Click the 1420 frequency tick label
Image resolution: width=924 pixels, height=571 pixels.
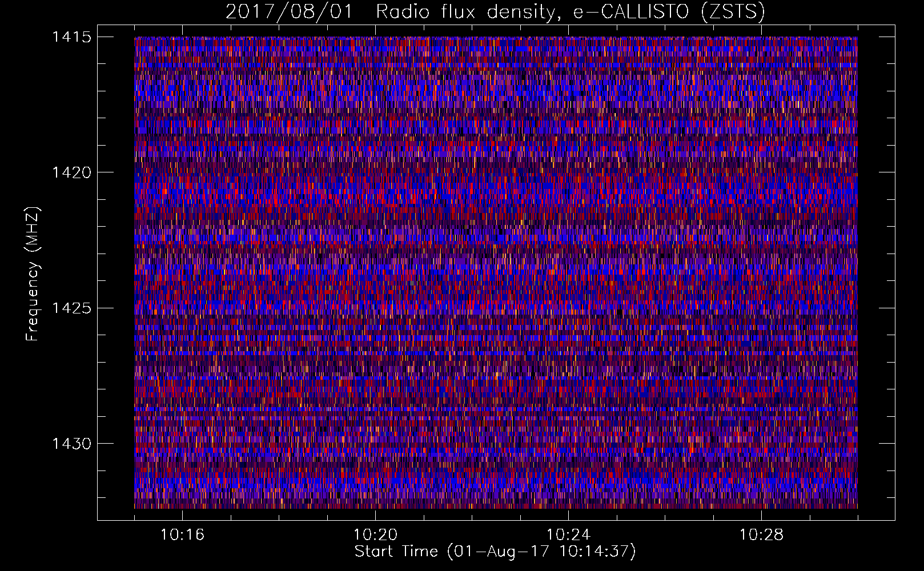72,172
